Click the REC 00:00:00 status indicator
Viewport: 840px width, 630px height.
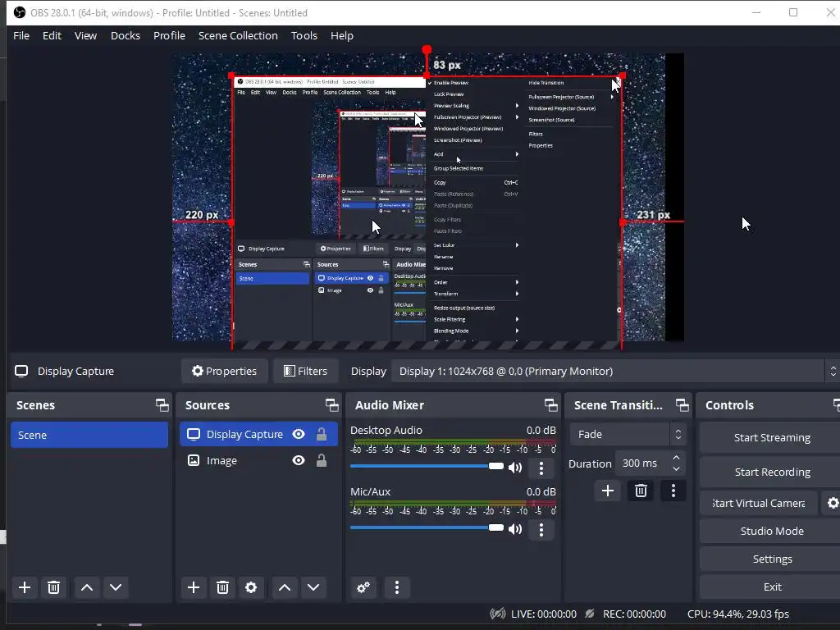coord(625,614)
